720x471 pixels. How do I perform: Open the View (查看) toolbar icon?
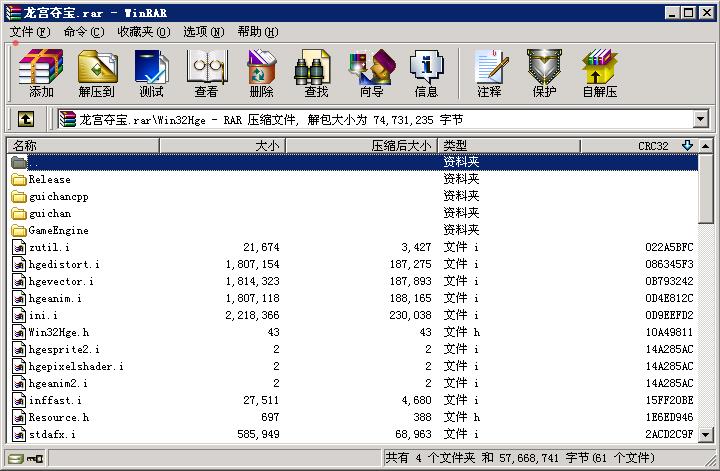point(206,74)
